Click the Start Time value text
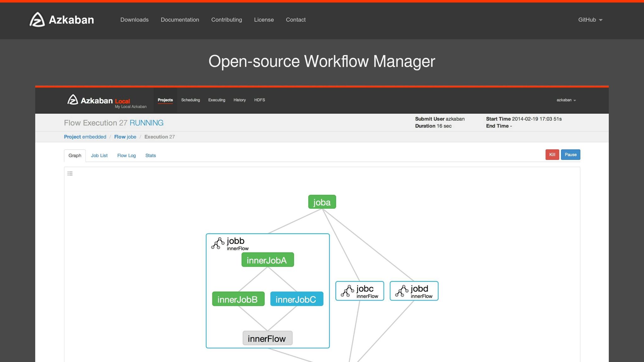Viewport: 644px width, 362px height. pos(537,119)
